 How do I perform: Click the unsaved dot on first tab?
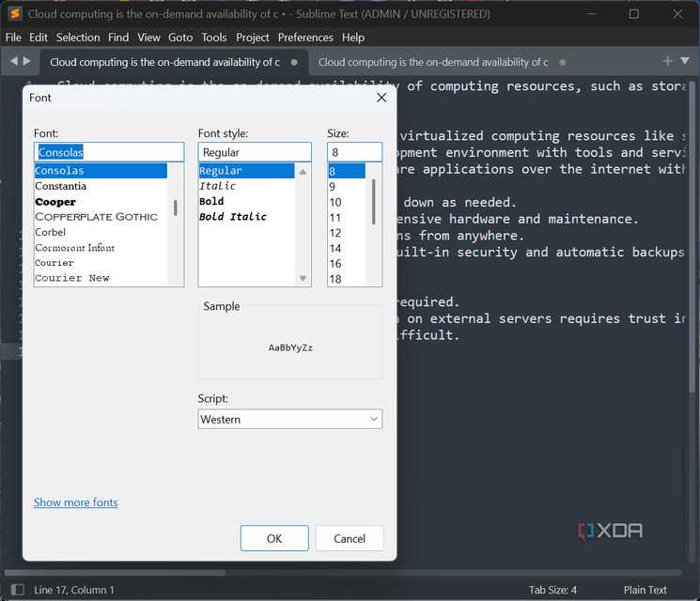[x=294, y=62]
